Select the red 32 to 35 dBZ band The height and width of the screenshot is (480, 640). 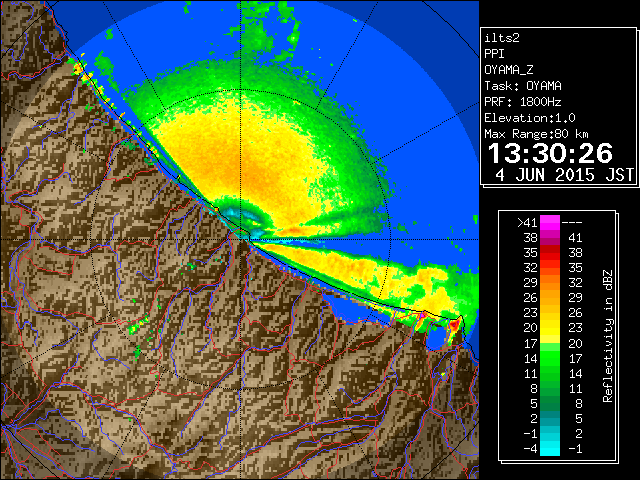550,268
